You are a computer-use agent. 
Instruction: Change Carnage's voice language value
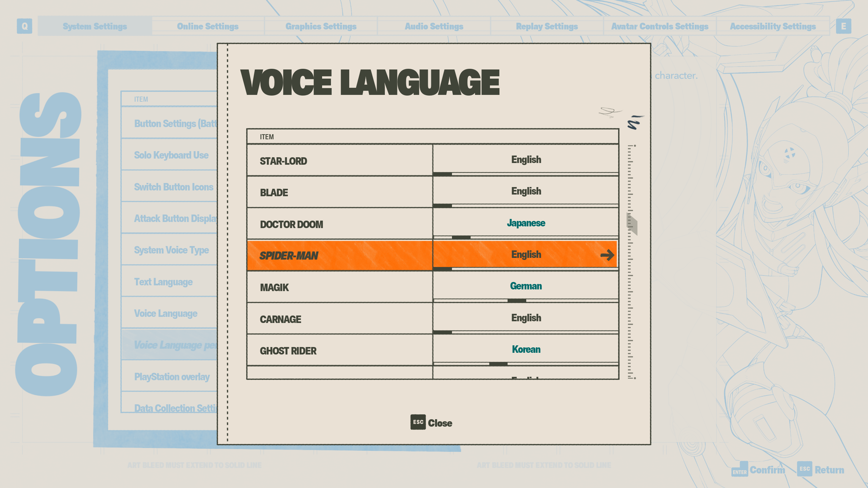pos(526,318)
